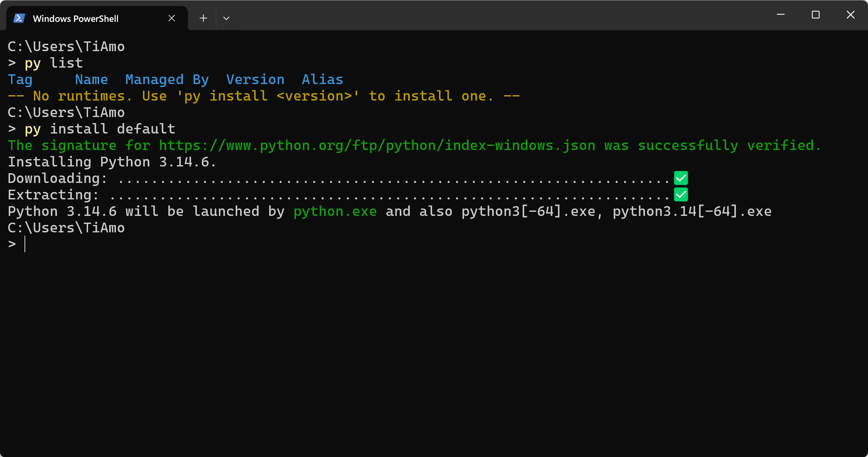This screenshot has height=457, width=868.
Task: Click the green python.exe text
Action: click(x=335, y=212)
